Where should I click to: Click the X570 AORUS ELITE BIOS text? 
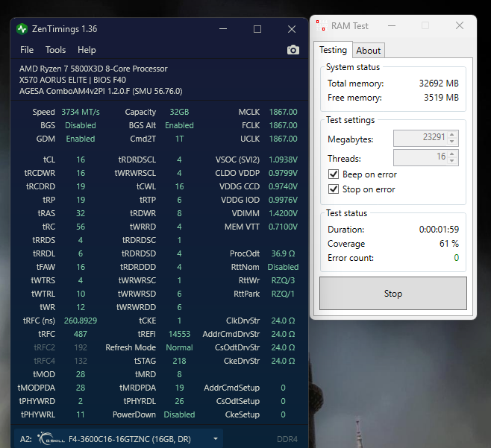[x=72, y=80]
